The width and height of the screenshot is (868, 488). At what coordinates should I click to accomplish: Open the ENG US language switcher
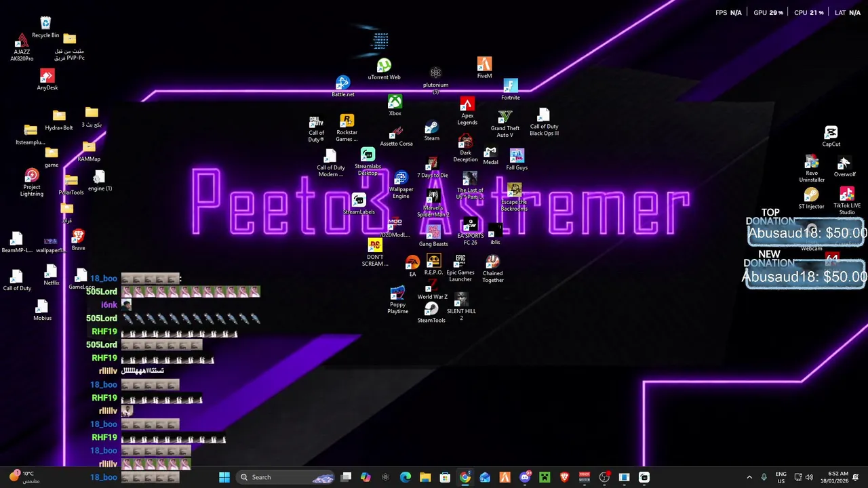(781, 477)
